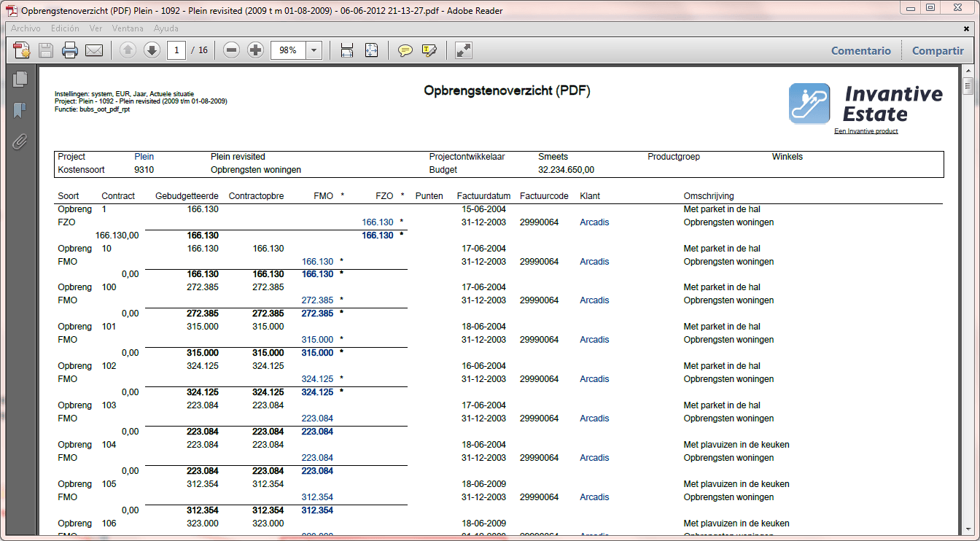Open the Edición menu
980x541 pixels.
(65, 28)
